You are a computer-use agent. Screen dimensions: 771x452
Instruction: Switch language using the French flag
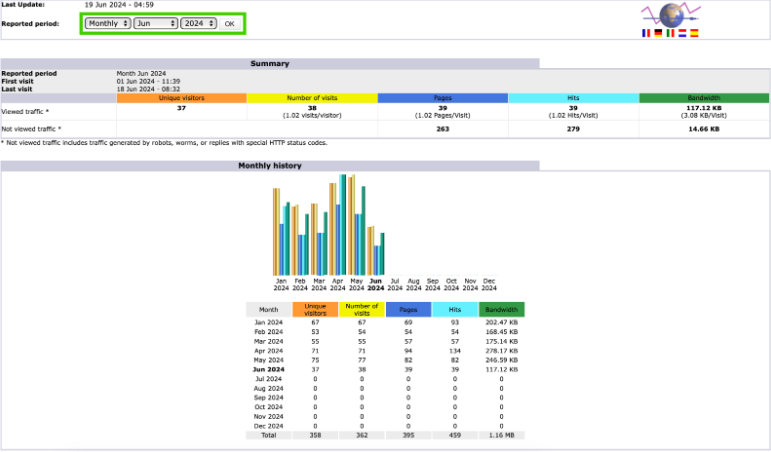coord(645,33)
